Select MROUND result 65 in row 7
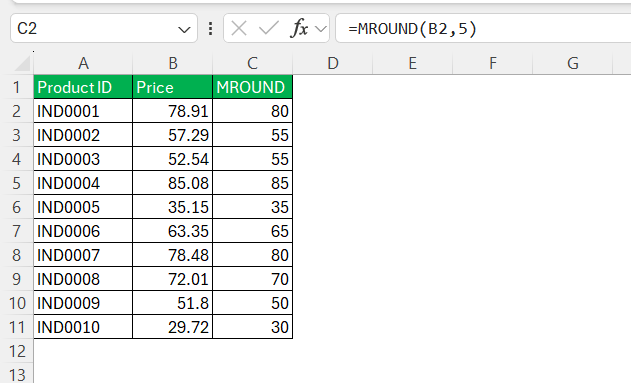 click(x=252, y=231)
